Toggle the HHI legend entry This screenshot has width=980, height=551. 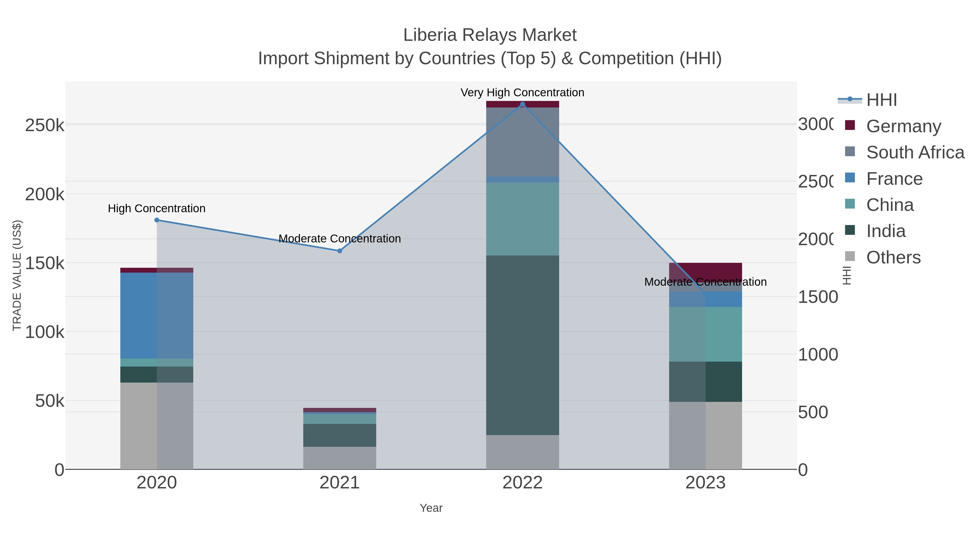point(867,100)
